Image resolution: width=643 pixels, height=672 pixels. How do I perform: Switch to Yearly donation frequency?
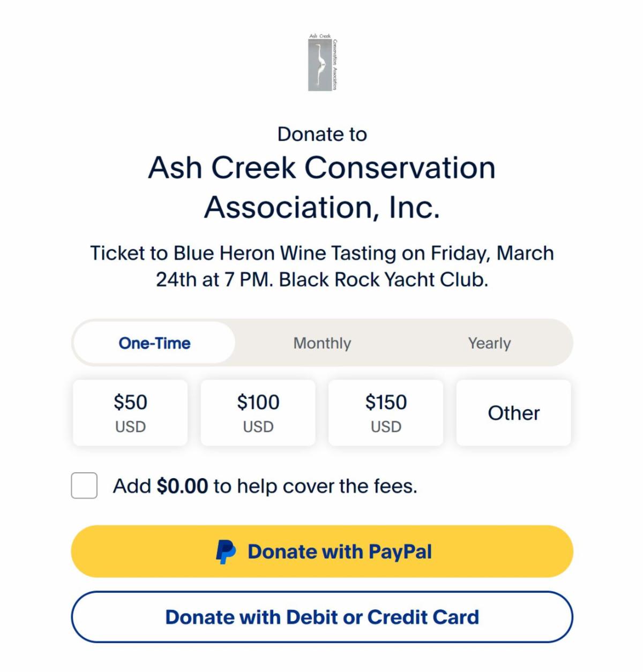click(489, 343)
